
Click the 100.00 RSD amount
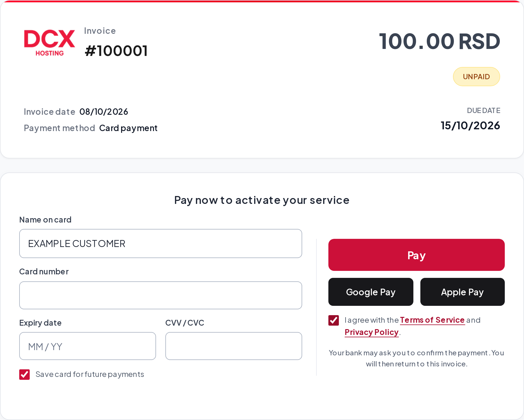pyautogui.click(x=439, y=41)
